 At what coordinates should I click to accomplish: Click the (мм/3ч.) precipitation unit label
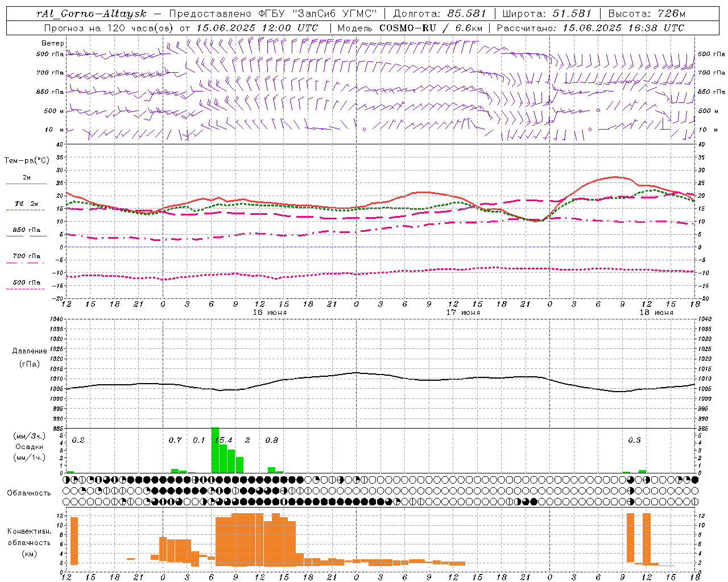(x=29, y=436)
